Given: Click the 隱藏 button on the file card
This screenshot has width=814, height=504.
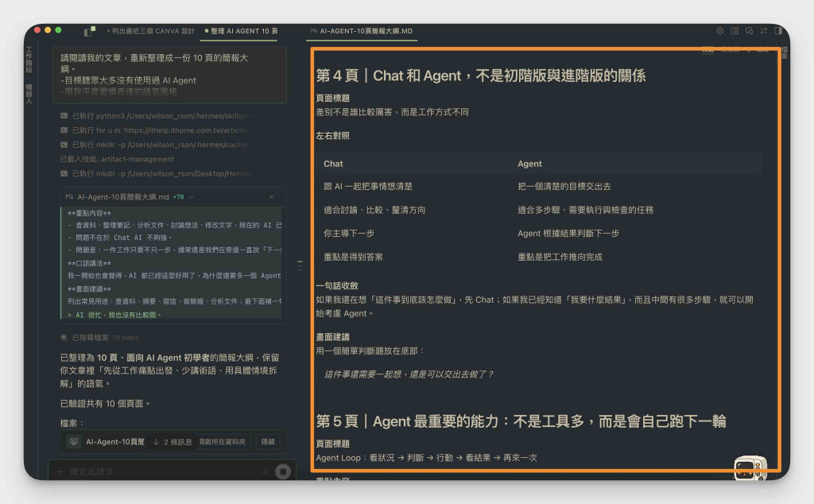Looking at the screenshot, I should tap(268, 442).
